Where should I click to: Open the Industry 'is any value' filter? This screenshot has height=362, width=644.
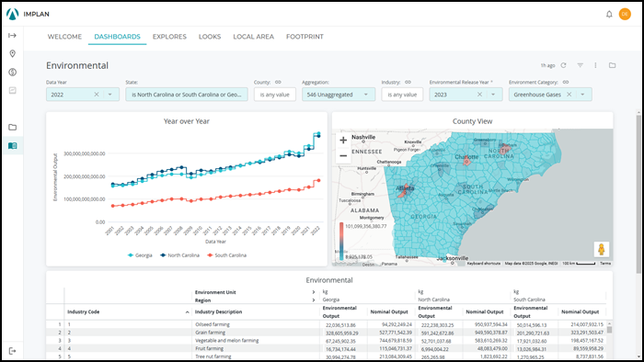point(402,95)
